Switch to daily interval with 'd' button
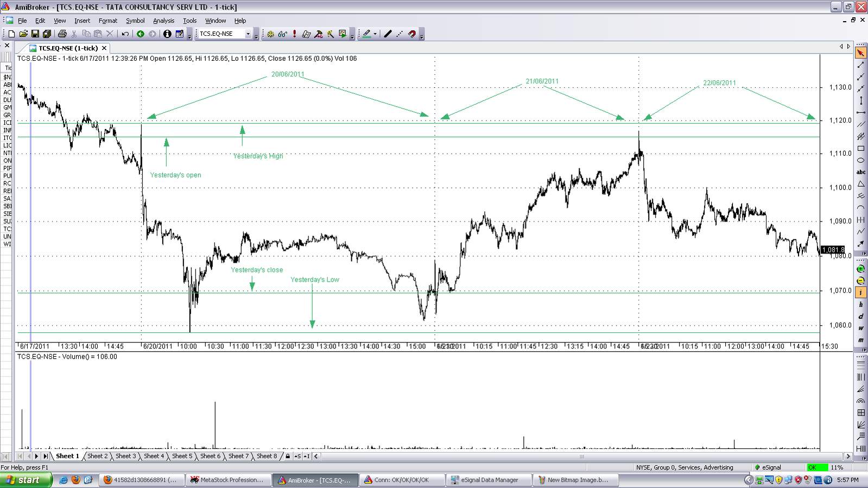868x488 pixels. [x=861, y=316]
